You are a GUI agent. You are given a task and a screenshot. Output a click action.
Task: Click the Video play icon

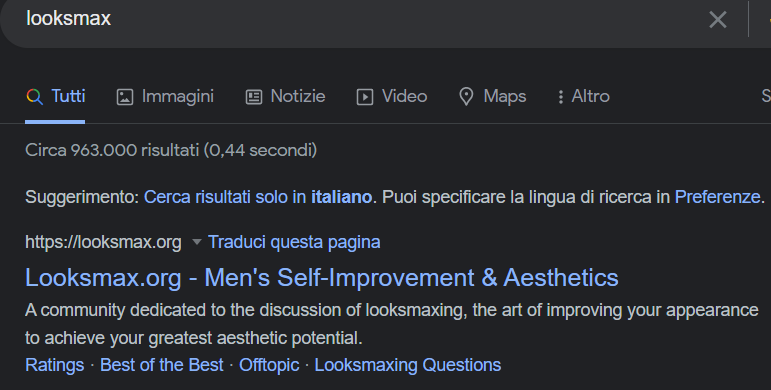pyautogui.click(x=365, y=97)
